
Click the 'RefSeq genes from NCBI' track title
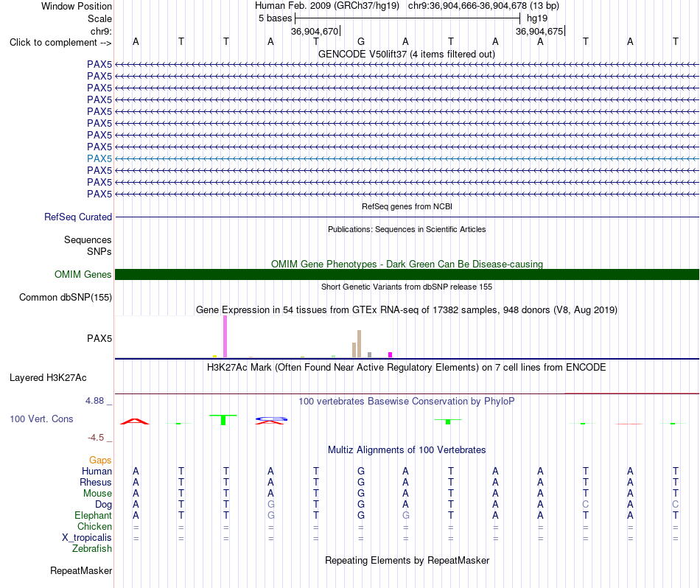pyautogui.click(x=407, y=206)
